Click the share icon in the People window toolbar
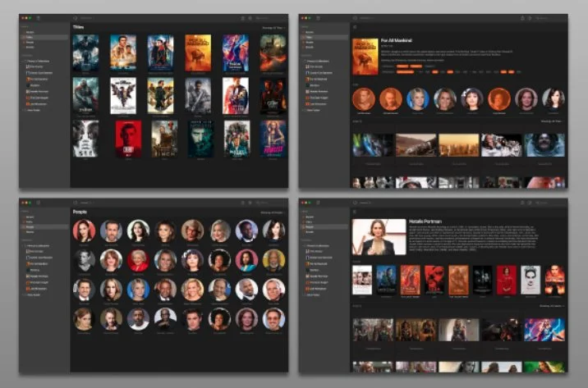Image resolution: width=588 pixels, height=388 pixels. click(x=242, y=203)
